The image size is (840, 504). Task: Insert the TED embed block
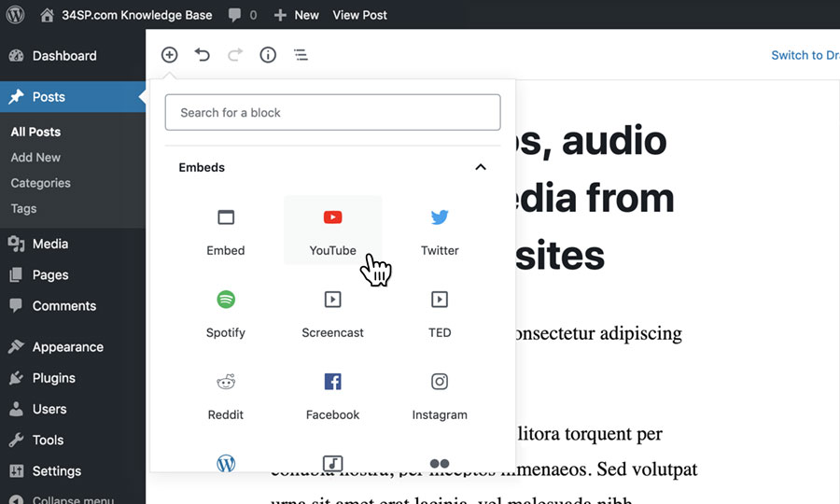point(440,313)
